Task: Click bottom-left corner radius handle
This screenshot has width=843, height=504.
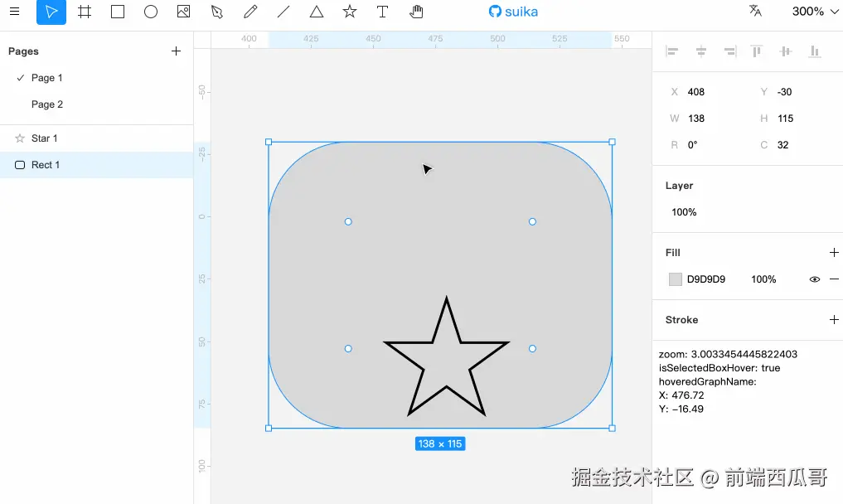Action: (x=348, y=348)
